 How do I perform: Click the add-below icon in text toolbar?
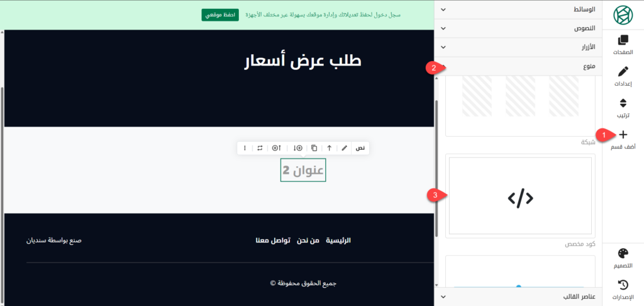point(297,148)
